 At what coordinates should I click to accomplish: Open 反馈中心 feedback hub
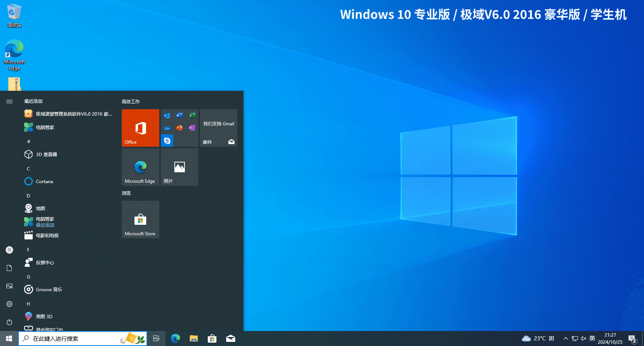68,262
